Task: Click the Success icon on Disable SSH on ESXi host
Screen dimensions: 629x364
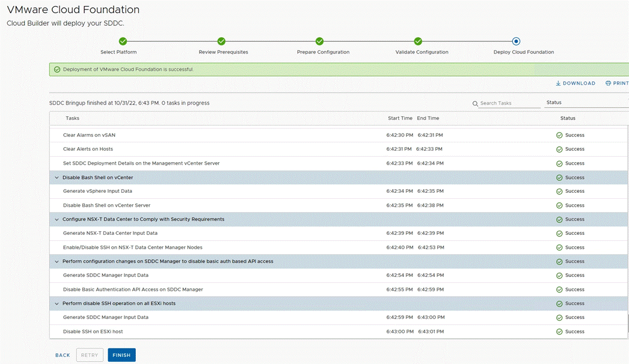Action: point(559,331)
